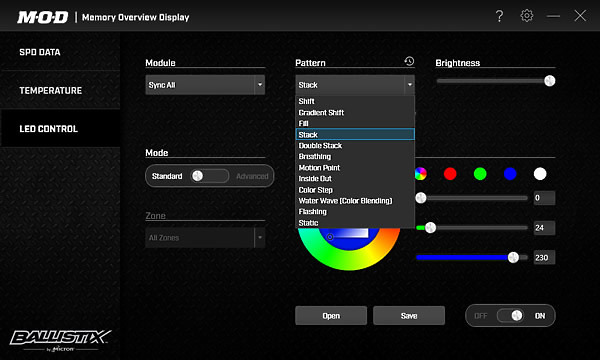The width and height of the screenshot is (600, 360).
Task: Collapse the Pattern dropdown arrow
Action: 409,85
